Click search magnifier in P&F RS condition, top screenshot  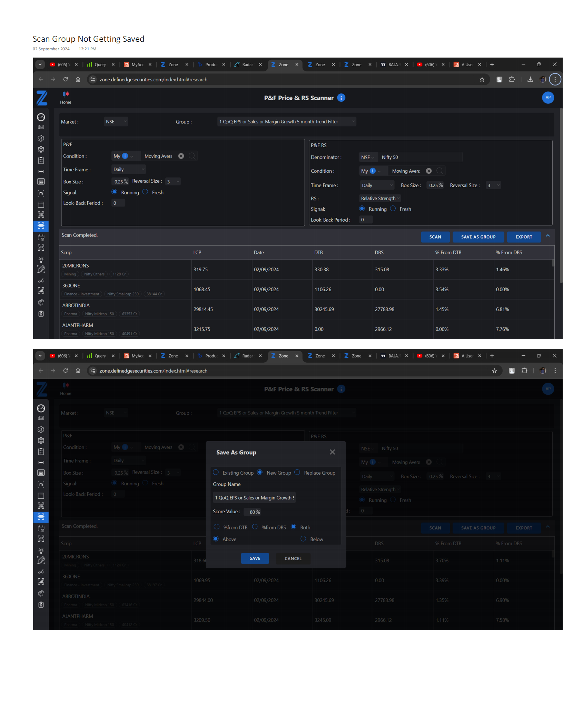(x=440, y=171)
